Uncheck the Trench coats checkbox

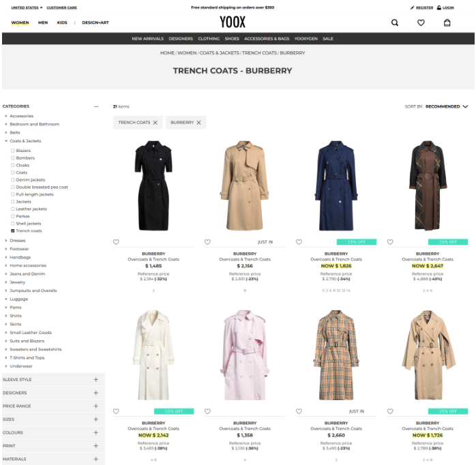13,231
